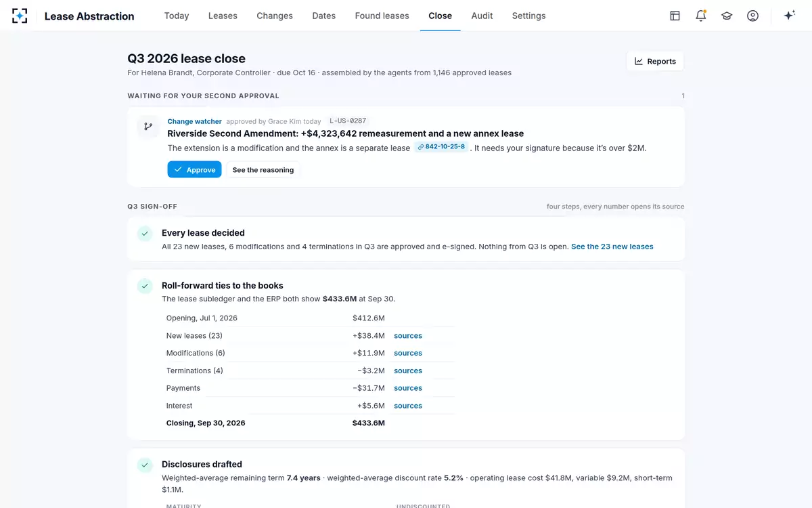Click the Lease Abstraction logo icon
The width and height of the screenshot is (812, 508).
click(x=20, y=16)
